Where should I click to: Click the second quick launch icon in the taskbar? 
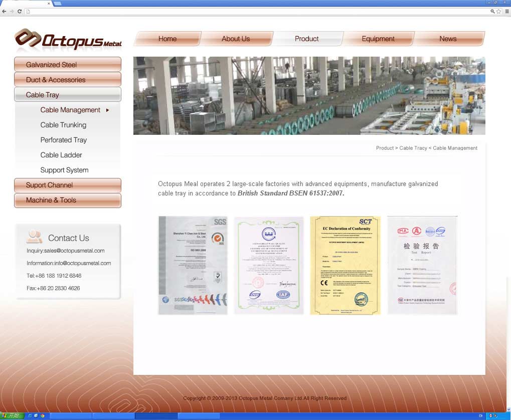36,416
